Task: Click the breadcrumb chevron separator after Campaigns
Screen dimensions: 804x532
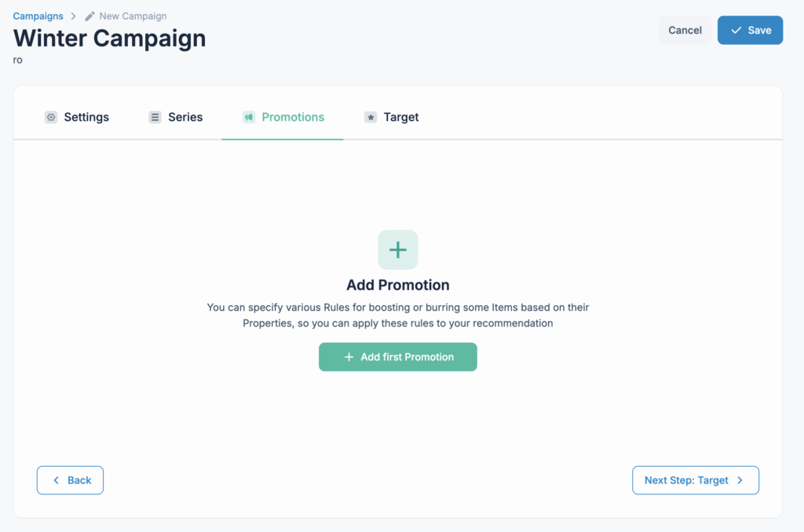Action: [73, 16]
